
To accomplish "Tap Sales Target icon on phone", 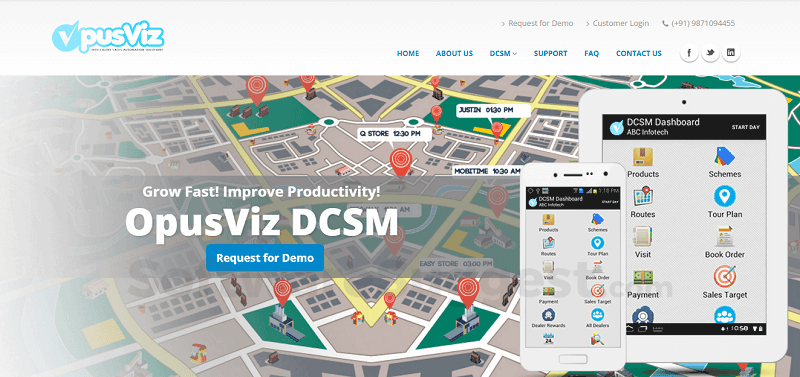I will pos(597,291).
